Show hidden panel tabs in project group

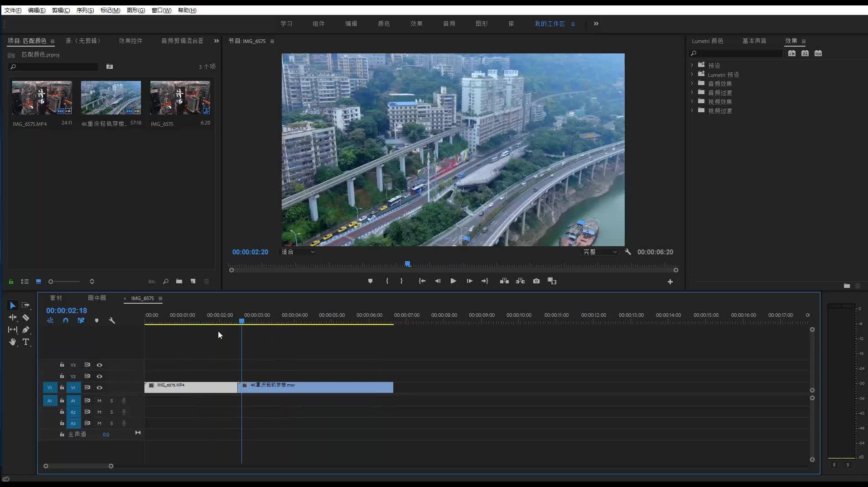(217, 41)
